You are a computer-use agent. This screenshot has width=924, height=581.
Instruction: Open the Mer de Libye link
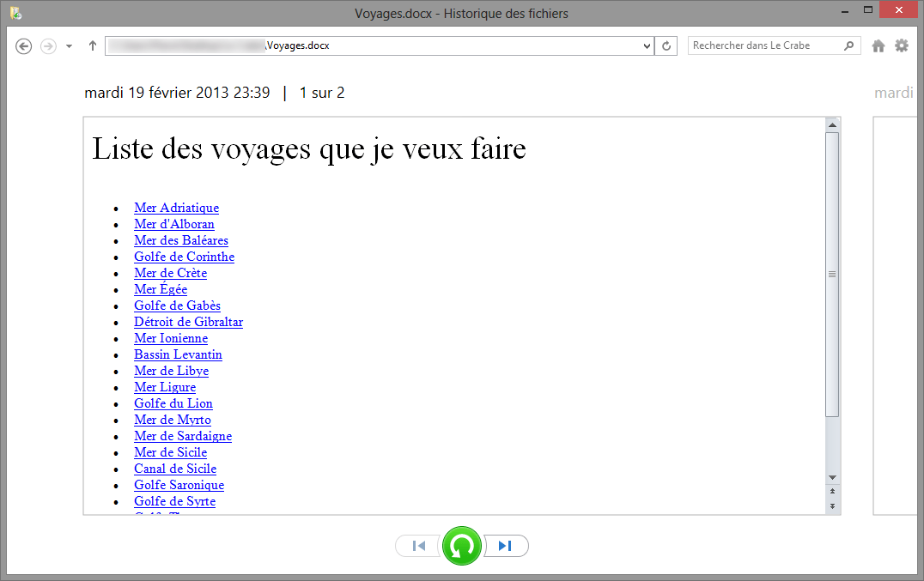(171, 371)
